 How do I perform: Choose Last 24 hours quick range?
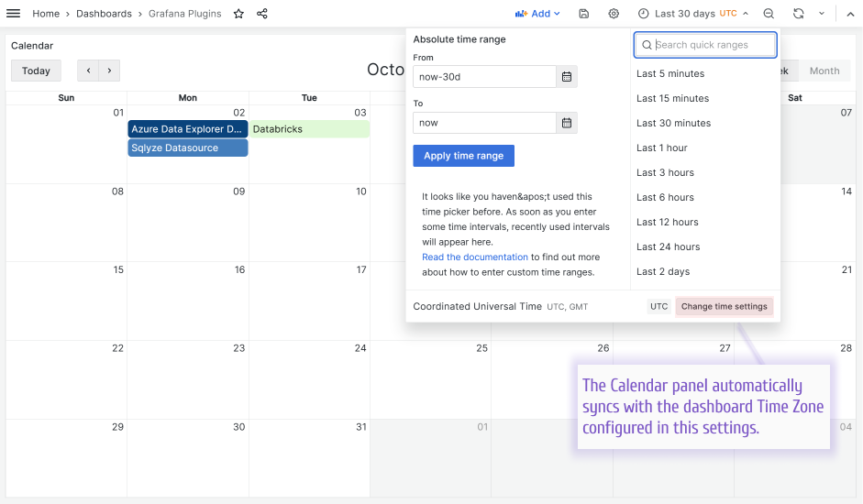668,247
